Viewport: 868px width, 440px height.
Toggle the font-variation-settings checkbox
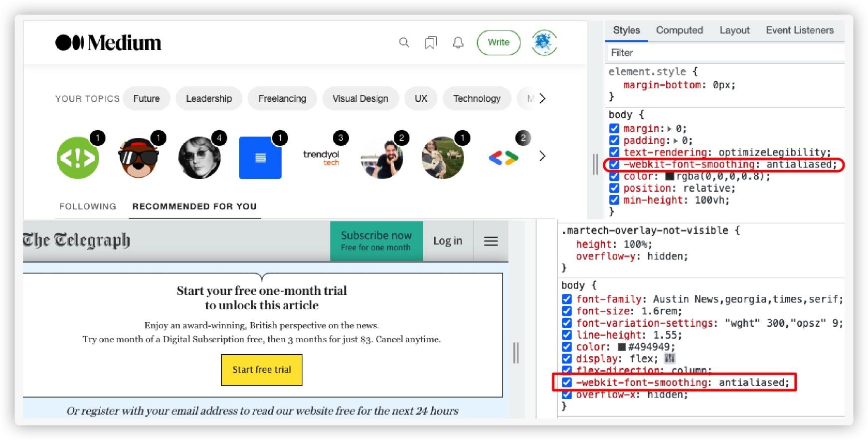coord(567,323)
